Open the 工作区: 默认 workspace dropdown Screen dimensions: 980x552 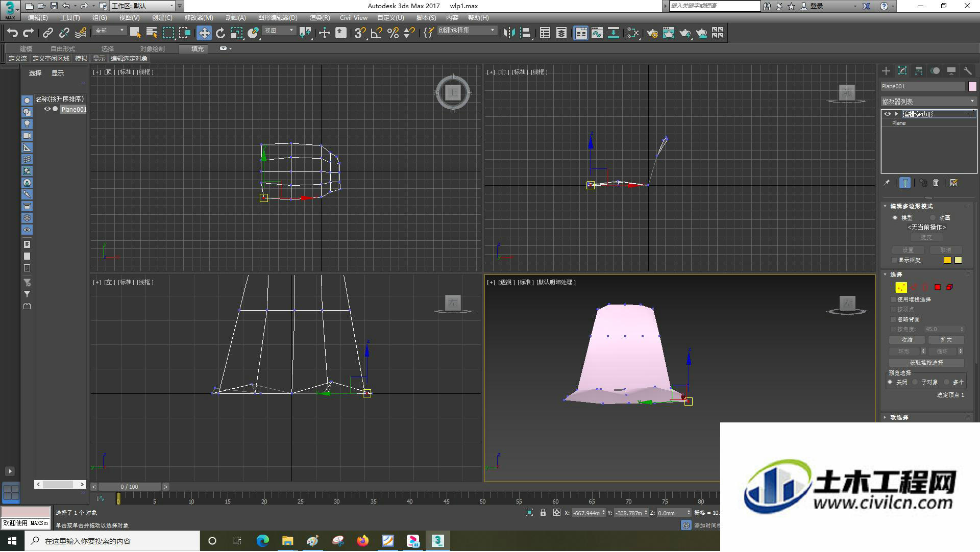click(142, 6)
